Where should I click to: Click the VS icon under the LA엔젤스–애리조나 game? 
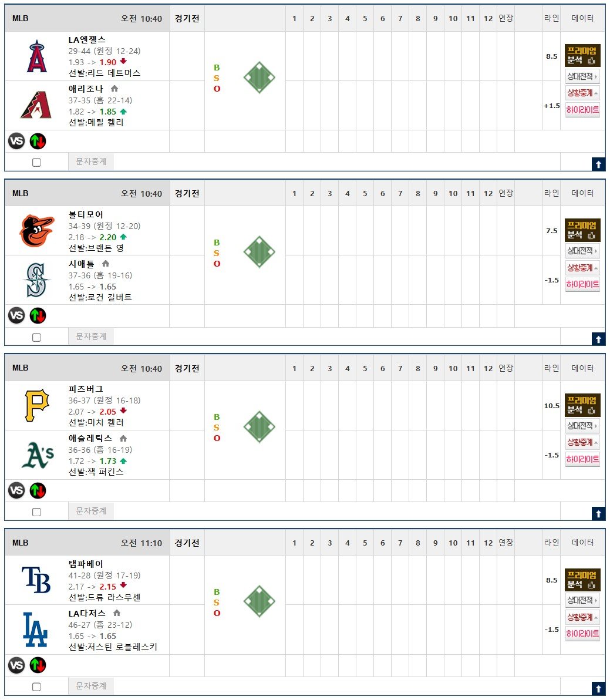pyautogui.click(x=16, y=142)
